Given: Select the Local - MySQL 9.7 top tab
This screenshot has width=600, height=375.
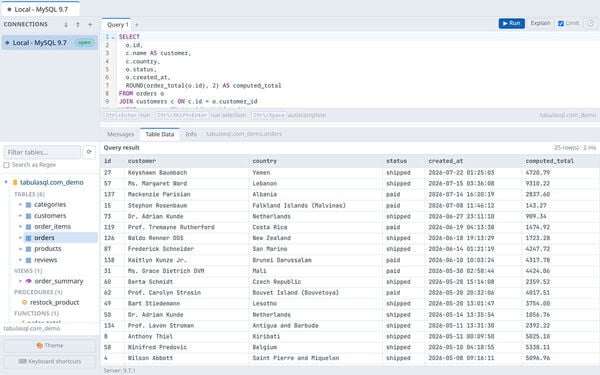Looking at the screenshot, I should tap(41, 9).
